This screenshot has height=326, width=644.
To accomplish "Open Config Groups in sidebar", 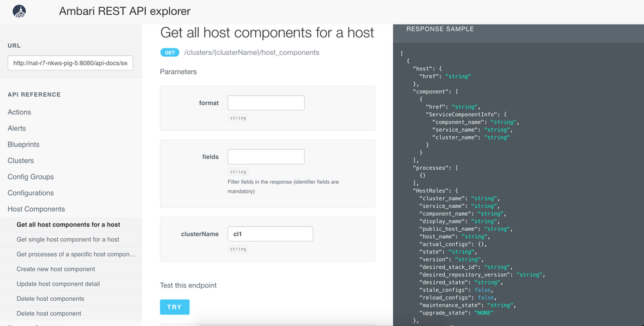I will (x=31, y=177).
